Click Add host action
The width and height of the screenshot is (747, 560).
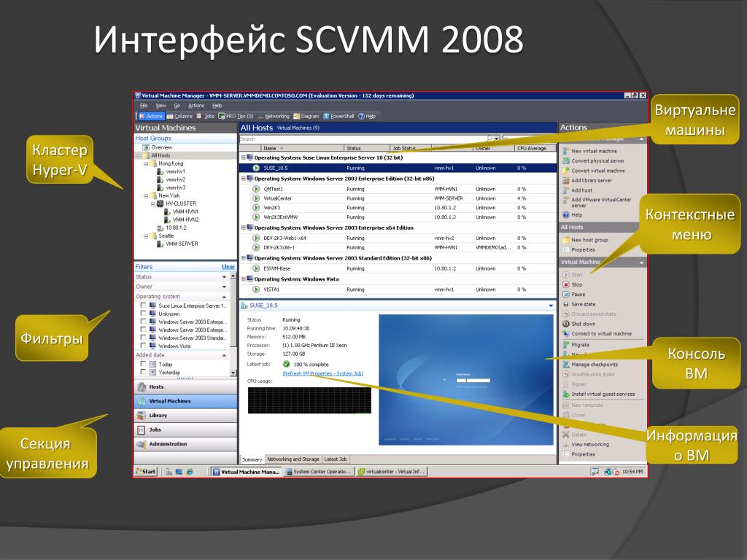(578, 190)
